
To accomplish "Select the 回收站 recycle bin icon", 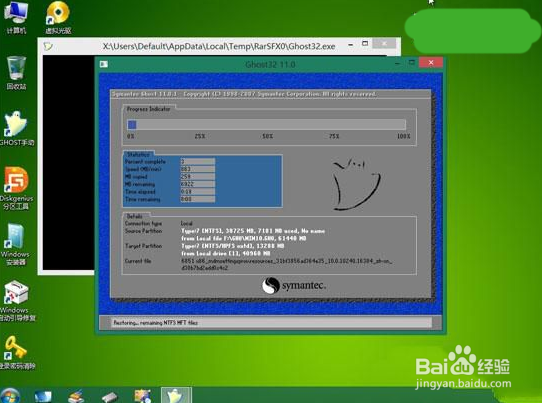I will click(x=16, y=73).
